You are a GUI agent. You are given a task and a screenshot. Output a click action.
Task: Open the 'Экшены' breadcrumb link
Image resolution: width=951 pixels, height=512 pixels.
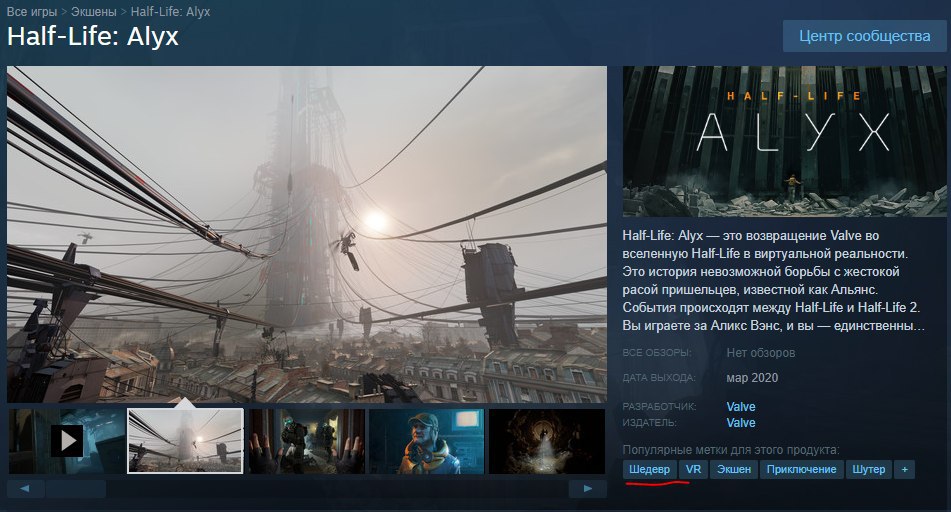(93, 12)
